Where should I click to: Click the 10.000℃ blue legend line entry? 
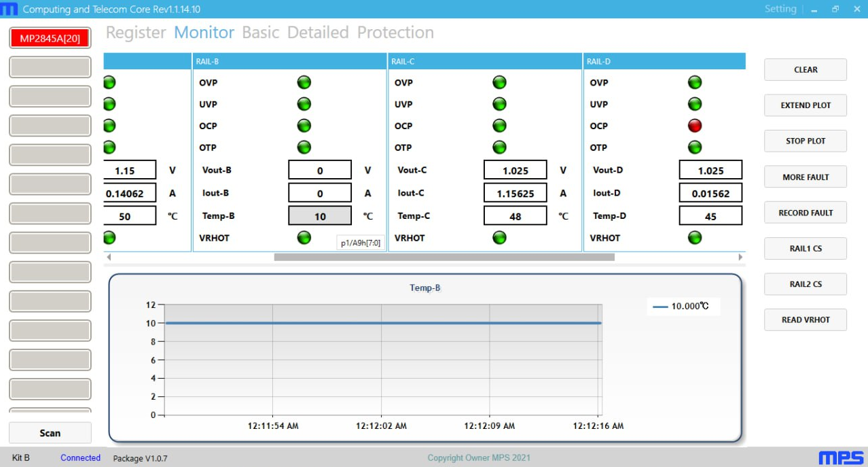pyautogui.click(x=682, y=307)
